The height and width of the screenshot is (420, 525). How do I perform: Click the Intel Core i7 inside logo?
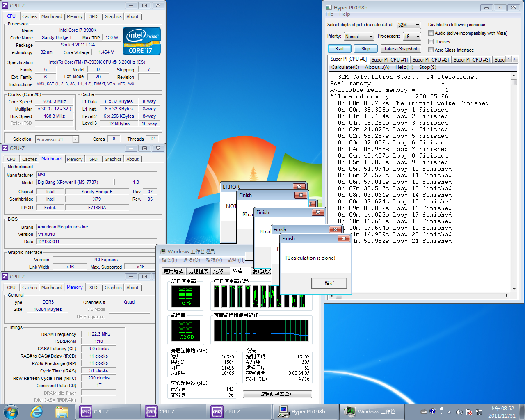pos(142,41)
